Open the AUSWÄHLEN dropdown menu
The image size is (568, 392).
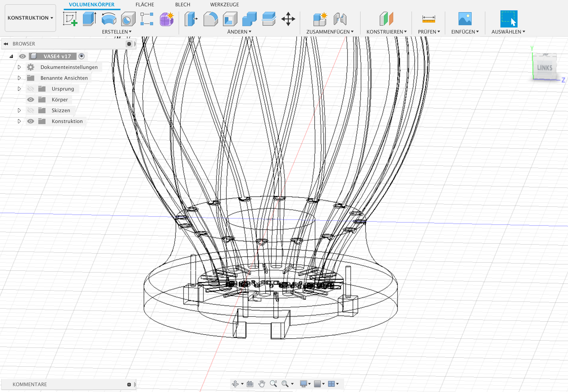click(508, 32)
